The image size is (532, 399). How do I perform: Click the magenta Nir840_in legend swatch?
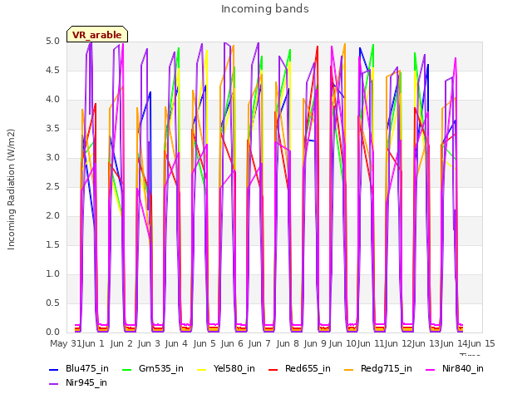click(x=431, y=369)
